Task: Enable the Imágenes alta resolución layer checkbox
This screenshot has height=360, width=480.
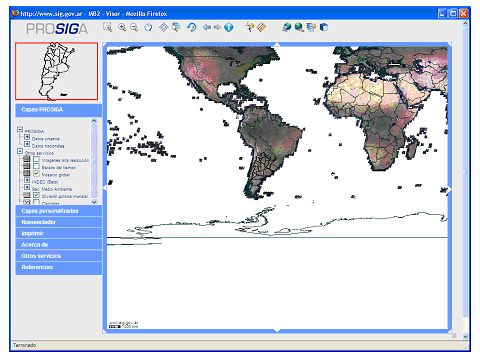Action: (x=36, y=159)
